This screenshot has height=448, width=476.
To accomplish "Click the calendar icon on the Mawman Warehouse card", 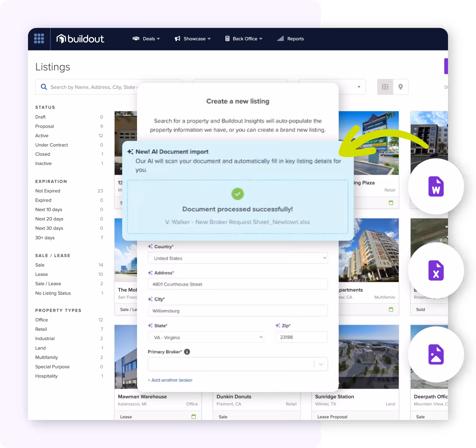I will 193,416.
